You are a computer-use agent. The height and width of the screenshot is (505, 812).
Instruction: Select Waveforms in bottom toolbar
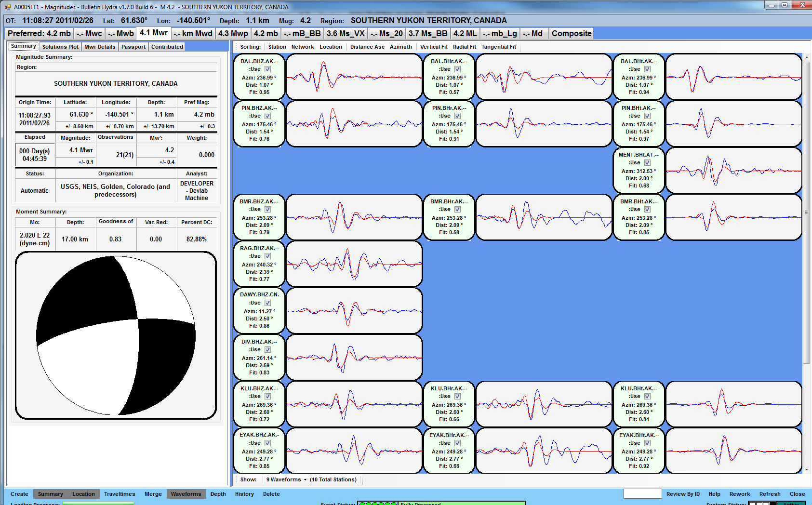tap(186, 494)
